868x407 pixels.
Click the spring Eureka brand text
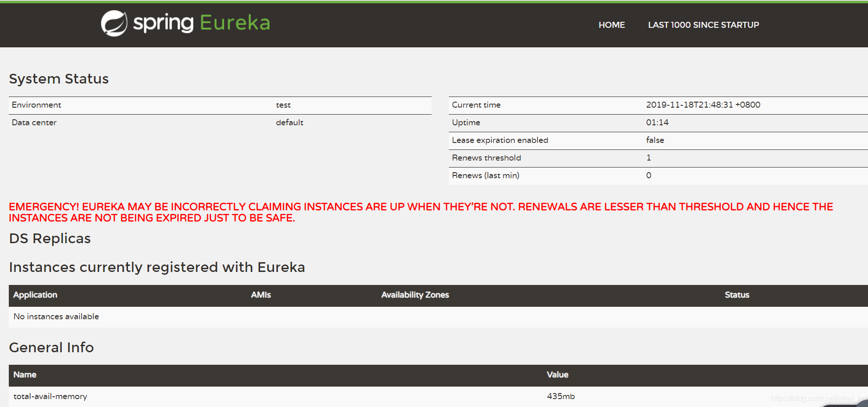pyautogui.click(x=202, y=23)
